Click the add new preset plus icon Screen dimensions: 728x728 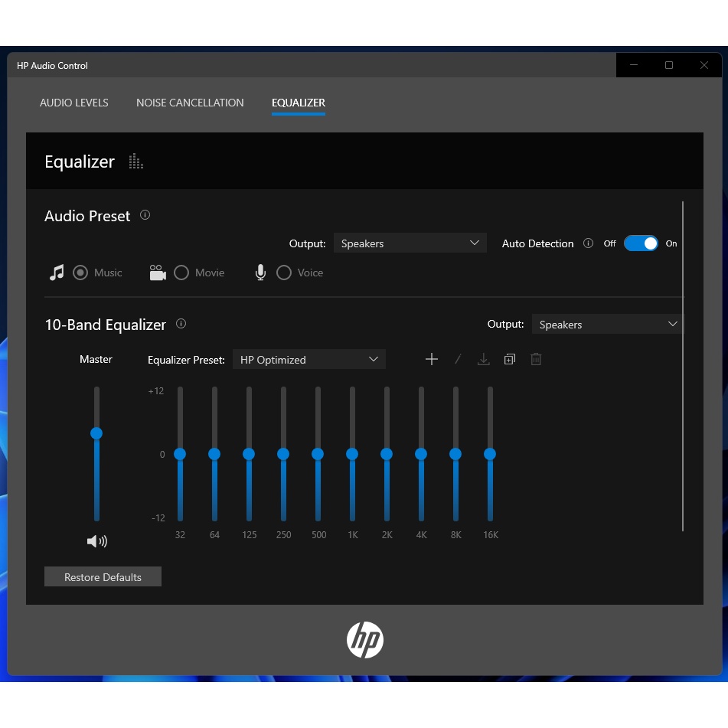(432, 359)
